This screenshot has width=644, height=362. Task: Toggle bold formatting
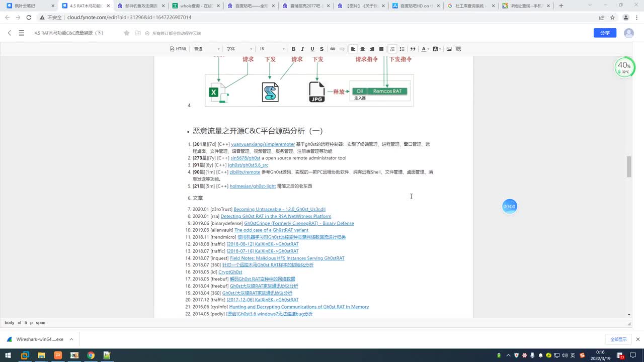point(294,49)
